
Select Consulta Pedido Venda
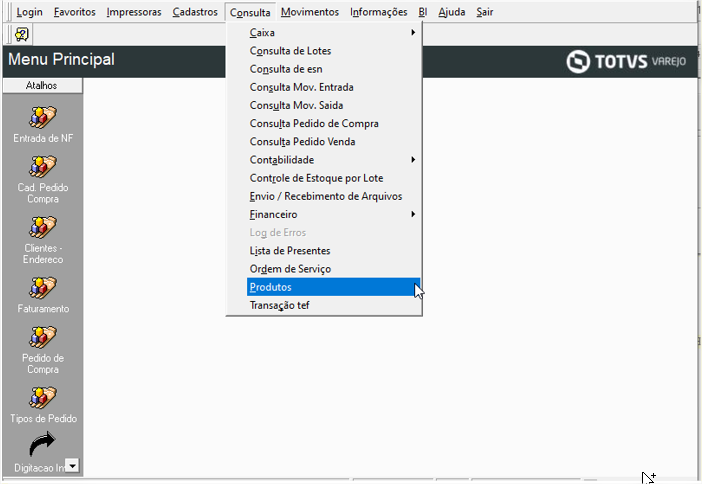point(334,142)
